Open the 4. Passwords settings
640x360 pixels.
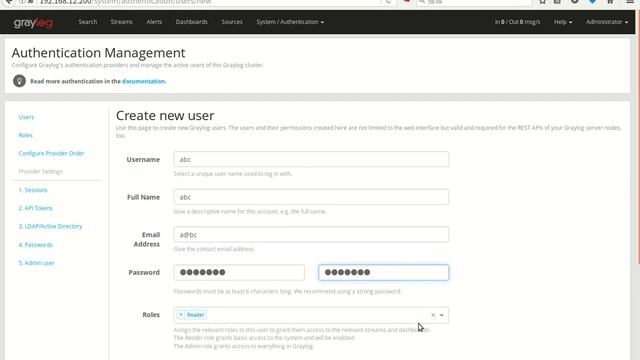tap(36, 245)
